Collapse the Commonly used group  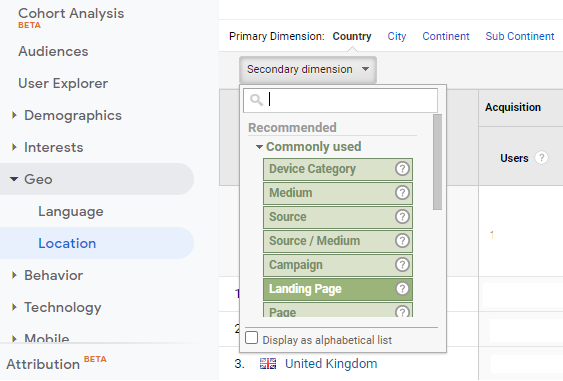(x=259, y=147)
